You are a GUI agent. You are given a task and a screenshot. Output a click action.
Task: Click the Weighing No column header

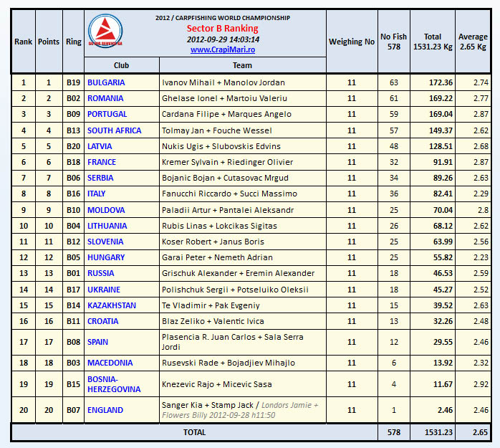pyautogui.click(x=352, y=42)
